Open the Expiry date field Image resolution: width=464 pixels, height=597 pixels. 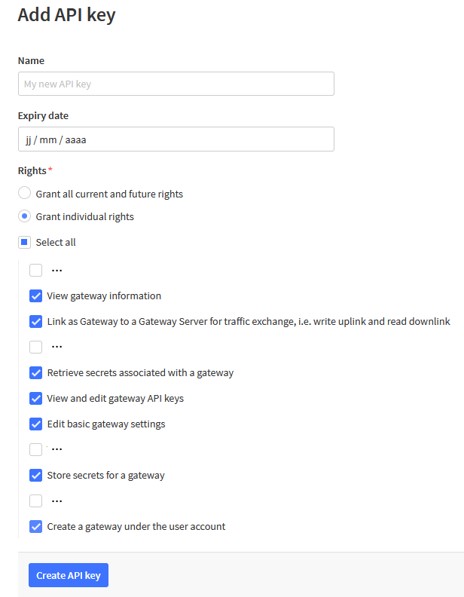click(176, 139)
